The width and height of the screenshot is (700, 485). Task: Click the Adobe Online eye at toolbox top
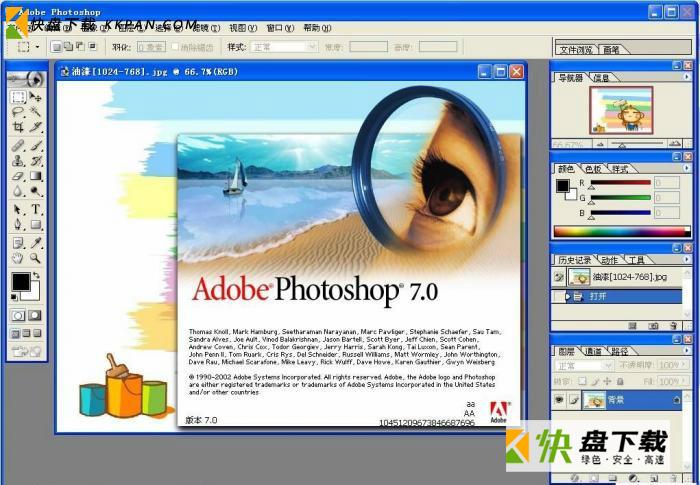pos(27,79)
